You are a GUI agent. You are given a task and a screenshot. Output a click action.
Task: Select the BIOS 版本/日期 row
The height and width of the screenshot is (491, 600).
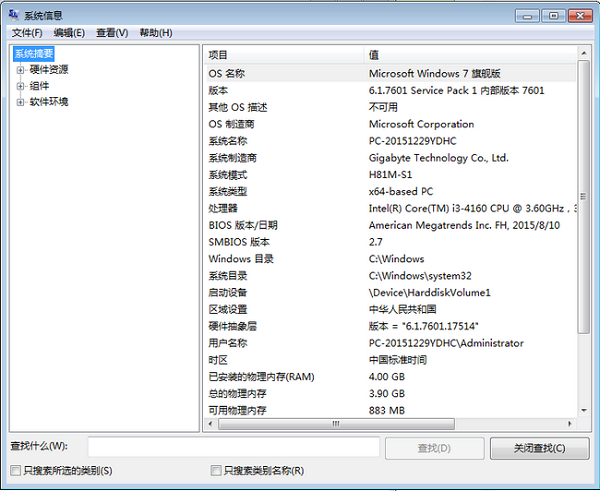tap(391, 225)
